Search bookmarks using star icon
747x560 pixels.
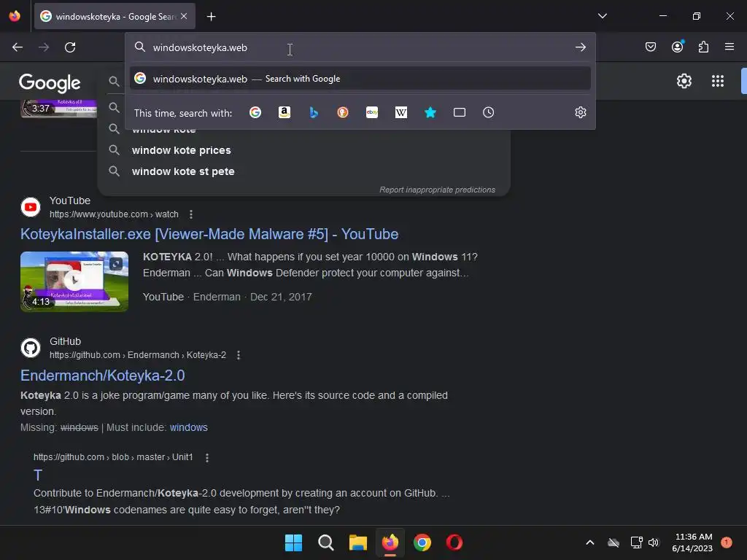[x=430, y=112]
